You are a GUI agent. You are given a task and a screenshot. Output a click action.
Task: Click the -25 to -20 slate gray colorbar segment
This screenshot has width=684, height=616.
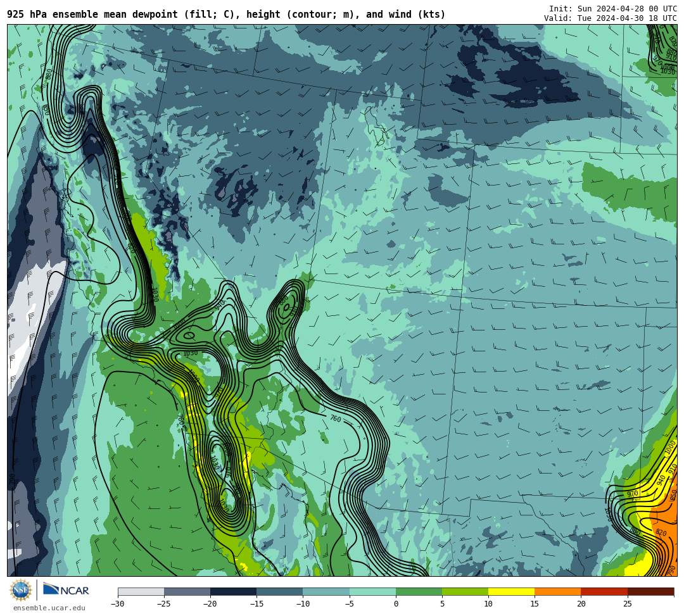(187, 591)
